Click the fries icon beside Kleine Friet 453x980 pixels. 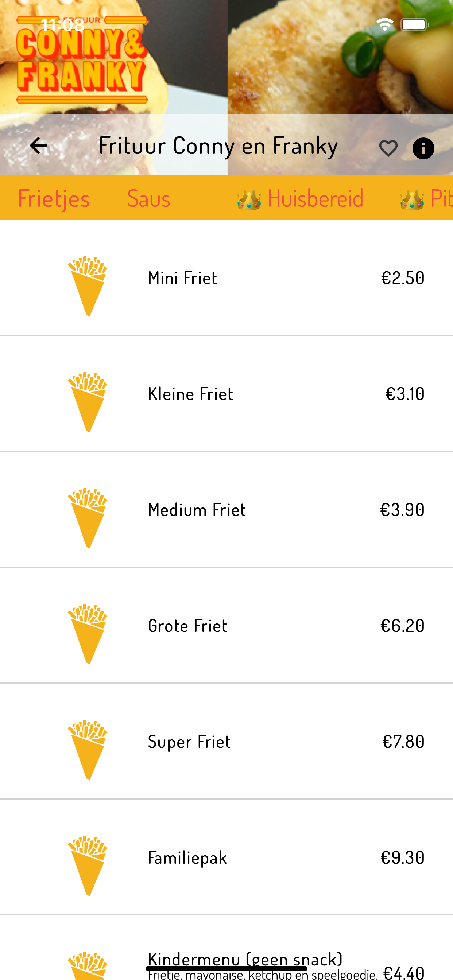pos(87,402)
